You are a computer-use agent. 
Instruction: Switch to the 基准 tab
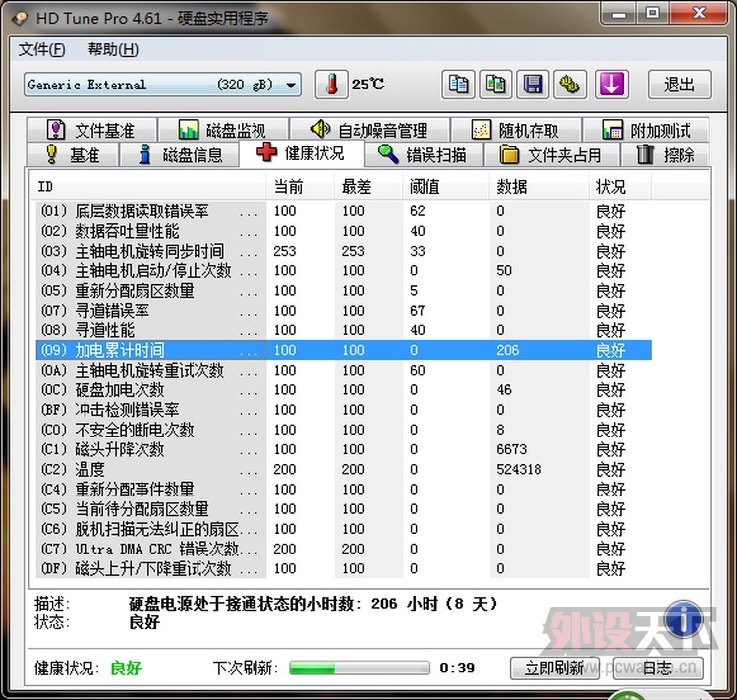click(72, 154)
